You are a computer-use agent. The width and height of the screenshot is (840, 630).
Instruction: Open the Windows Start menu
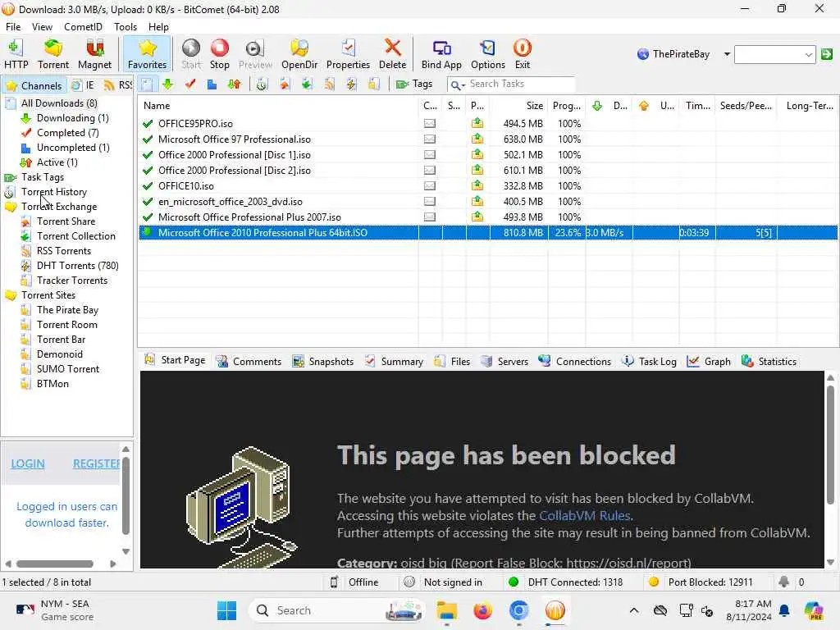pyautogui.click(x=226, y=610)
